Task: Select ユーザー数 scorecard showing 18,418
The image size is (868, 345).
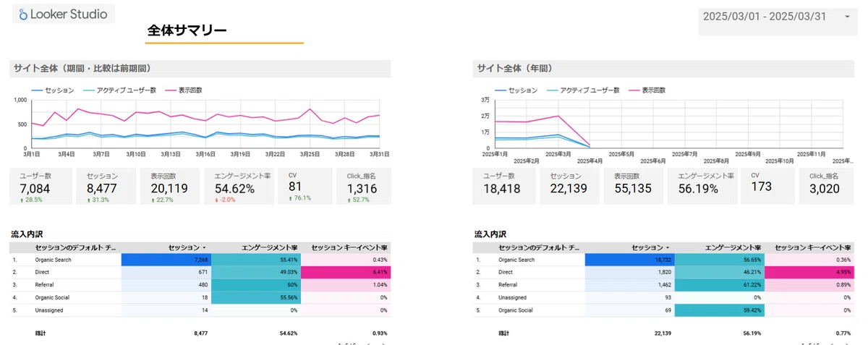Action: tap(504, 187)
